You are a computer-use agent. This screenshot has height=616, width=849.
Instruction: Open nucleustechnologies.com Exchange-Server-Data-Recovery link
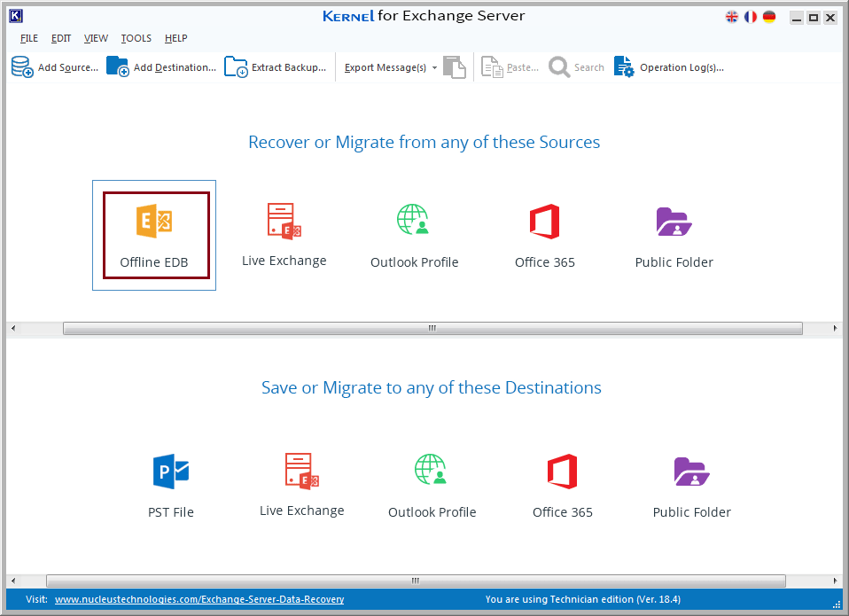click(199, 599)
